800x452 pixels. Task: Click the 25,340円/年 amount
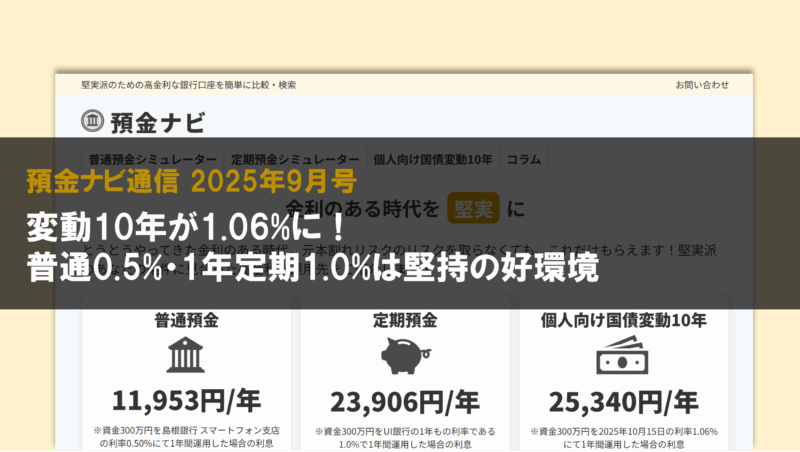click(x=623, y=401)
